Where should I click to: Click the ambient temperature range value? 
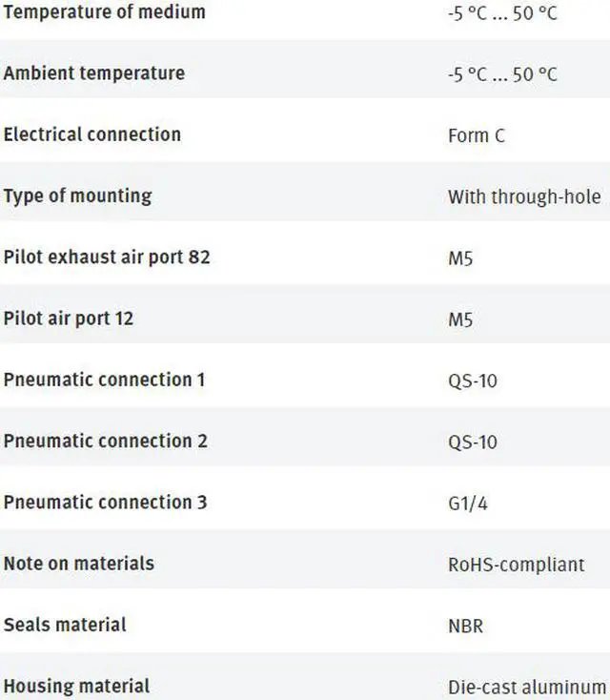pyautogui.click(x=502, y=75)
